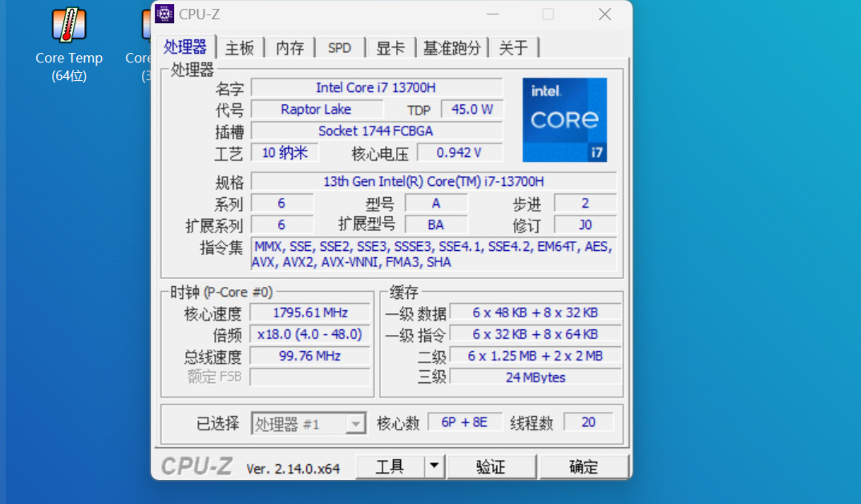The image size is (861, 504).
Task: Open Core Temp (64位) desktop shortcut
Action: pos(69,45)
